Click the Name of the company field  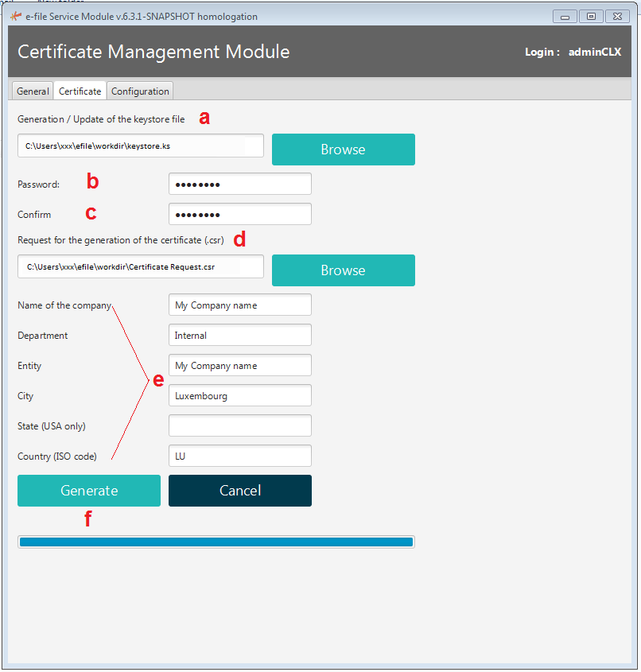tap(240, 305)
